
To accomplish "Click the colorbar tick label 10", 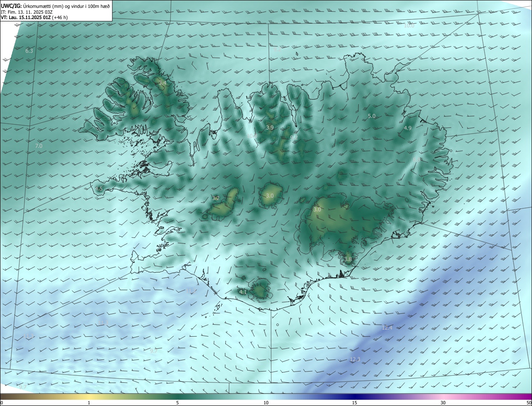I will click(266, 403).
